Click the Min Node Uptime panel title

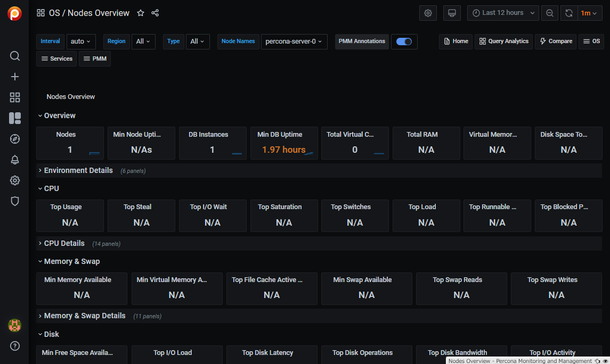pyautogui.click(x=137, y=135)
